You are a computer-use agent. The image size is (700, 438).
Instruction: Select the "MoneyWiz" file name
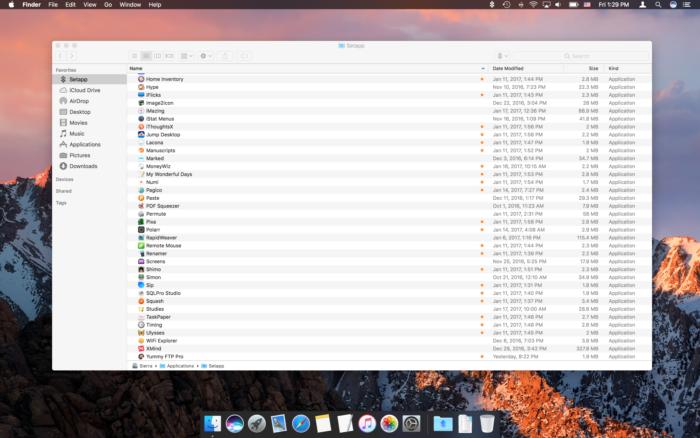tap(158, 166)
